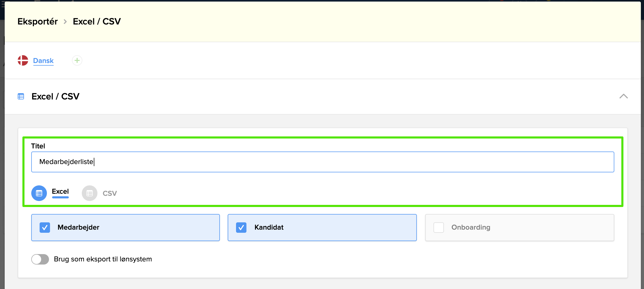Click the Excel / CSV section heading
Screen dimensions: 644x289
coord(55,97)
